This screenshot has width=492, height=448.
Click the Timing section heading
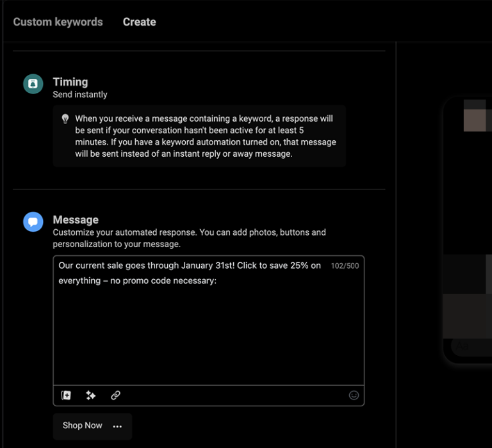pyautogui.click(x=70, y=82)
